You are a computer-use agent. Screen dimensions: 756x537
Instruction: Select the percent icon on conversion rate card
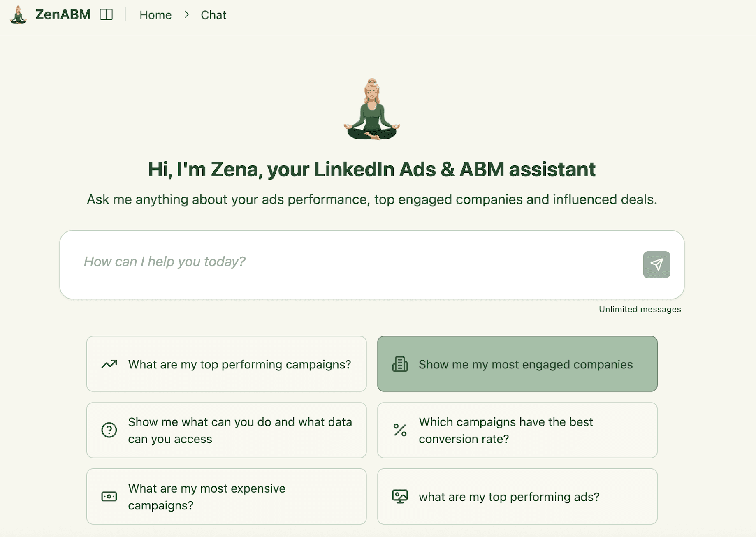coord(399,430)
